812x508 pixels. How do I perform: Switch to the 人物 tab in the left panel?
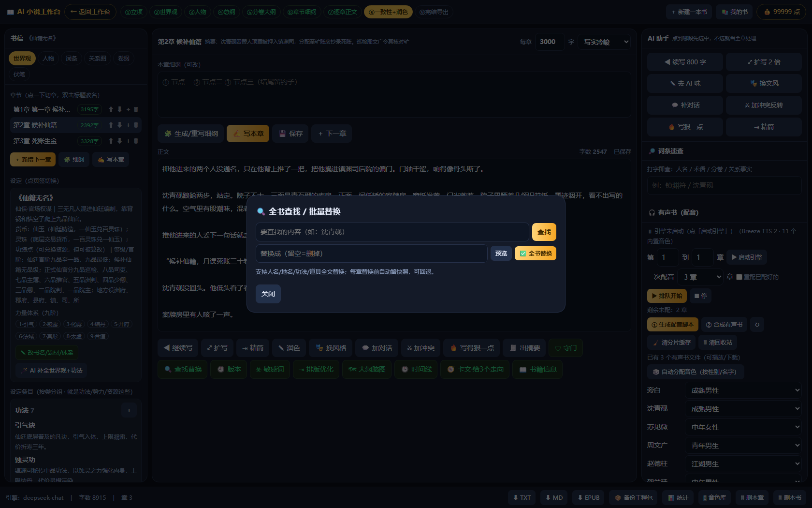pyautogui.click(x=48, y=59)
